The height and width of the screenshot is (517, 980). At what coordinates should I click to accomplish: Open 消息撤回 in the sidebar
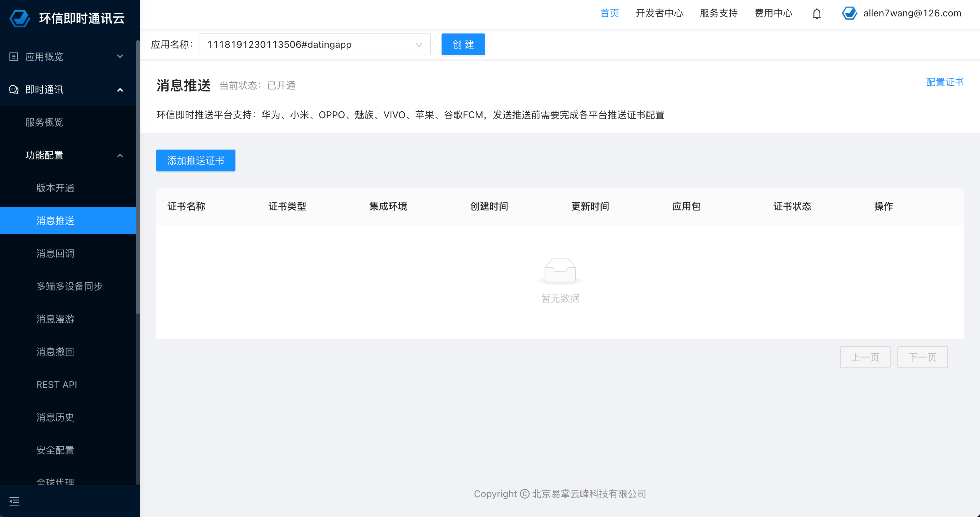click(x=68, y=351)
